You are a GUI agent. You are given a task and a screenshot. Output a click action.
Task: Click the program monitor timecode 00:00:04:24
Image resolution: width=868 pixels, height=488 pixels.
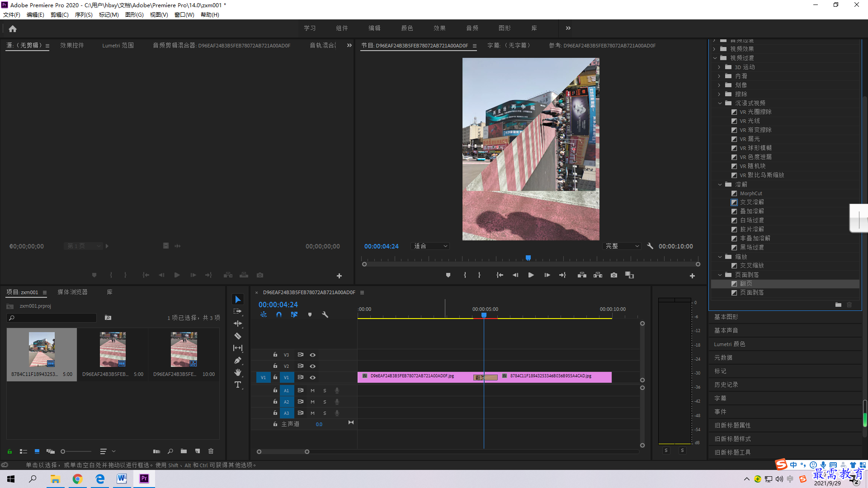382,246
